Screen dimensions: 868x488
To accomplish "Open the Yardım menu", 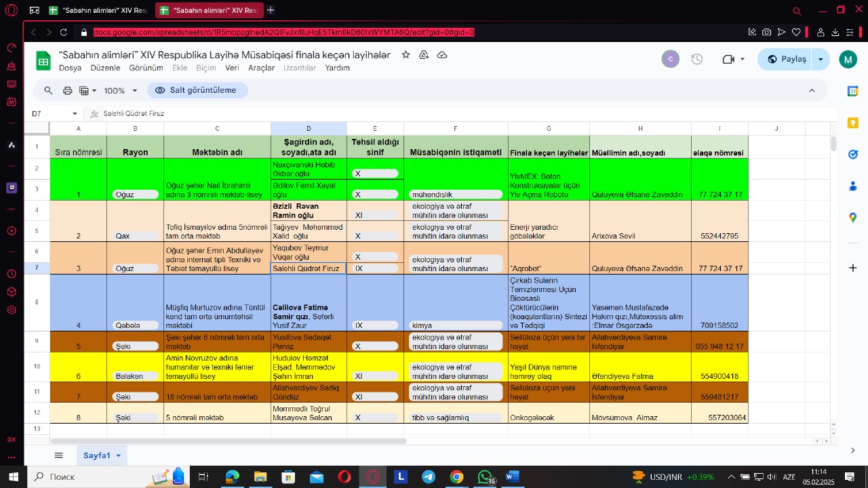I will 337,68.
